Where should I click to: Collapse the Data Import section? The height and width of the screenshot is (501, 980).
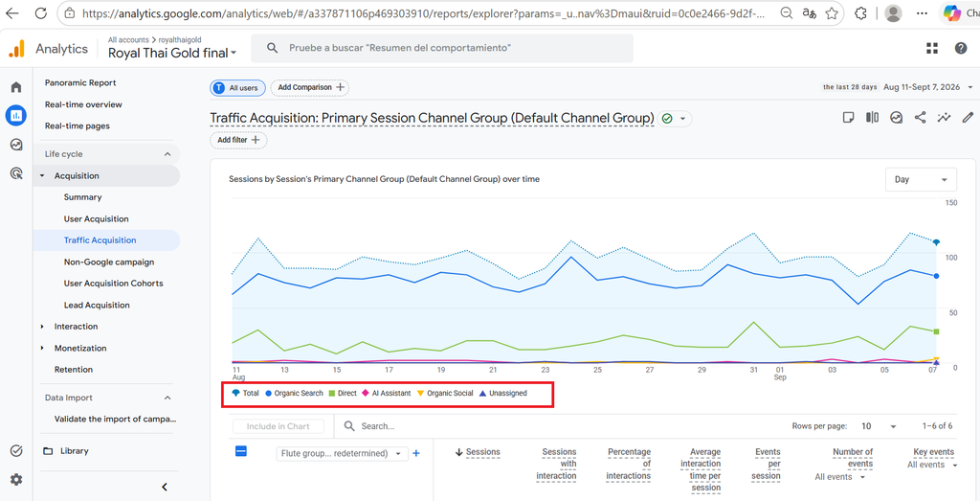(x=167, y=398)
